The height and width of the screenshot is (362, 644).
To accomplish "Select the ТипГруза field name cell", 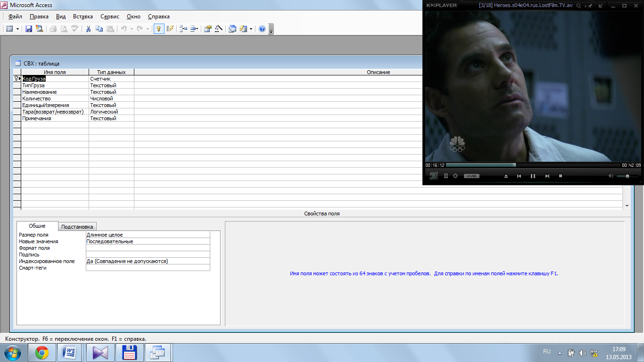I will point(55,85).
